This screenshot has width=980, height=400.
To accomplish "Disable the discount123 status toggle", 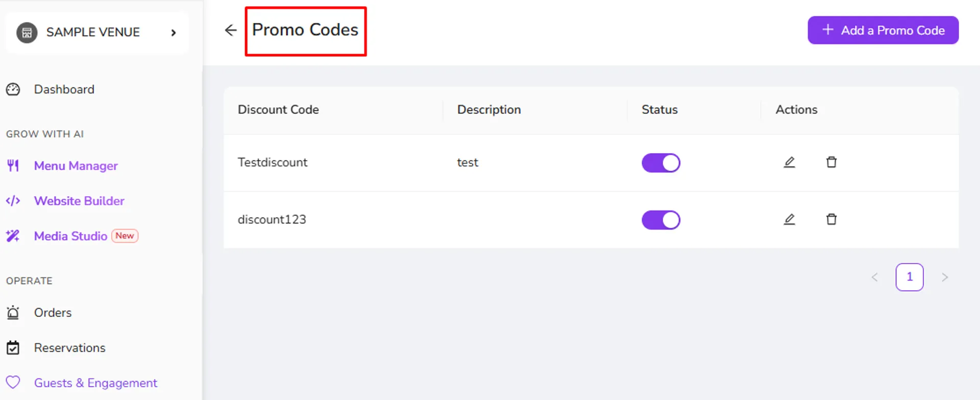I will click(x=661, y=220).
